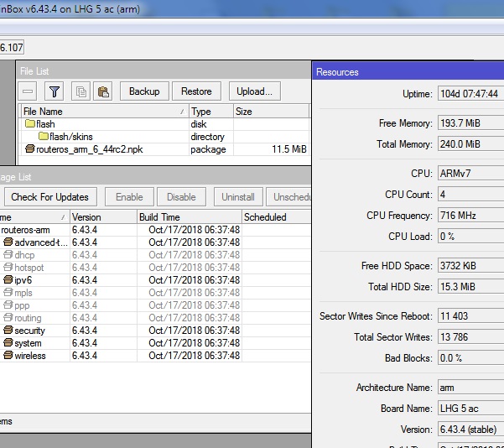The width and height of the screenshot is (504, 448).
Task: Click the routeros_arm_6_44rc2.npk package icon
Action: coord(30,148)
